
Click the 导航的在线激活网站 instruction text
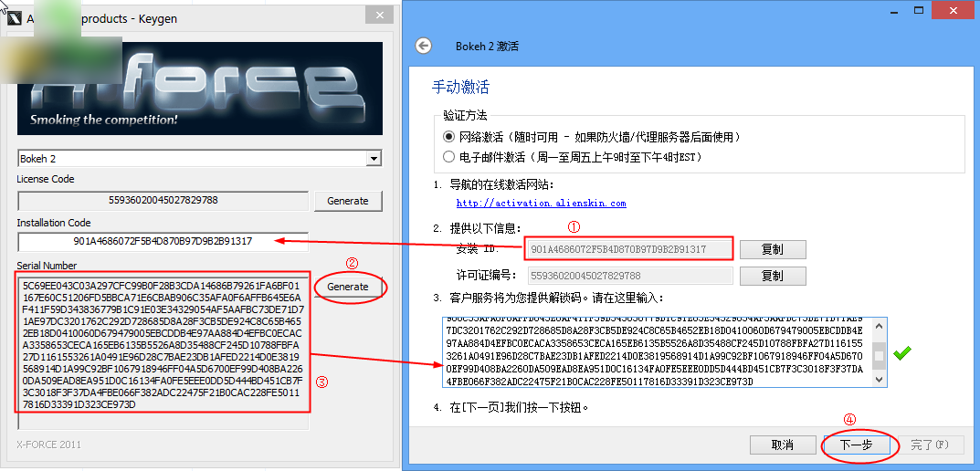502,185
